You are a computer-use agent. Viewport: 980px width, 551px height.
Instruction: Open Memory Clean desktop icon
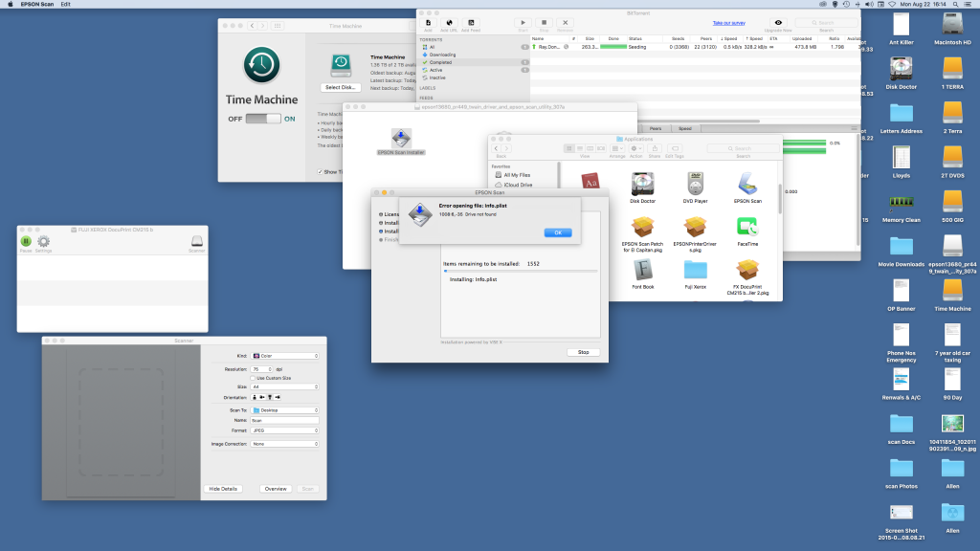pyautogui.click(x=901, y=202)
